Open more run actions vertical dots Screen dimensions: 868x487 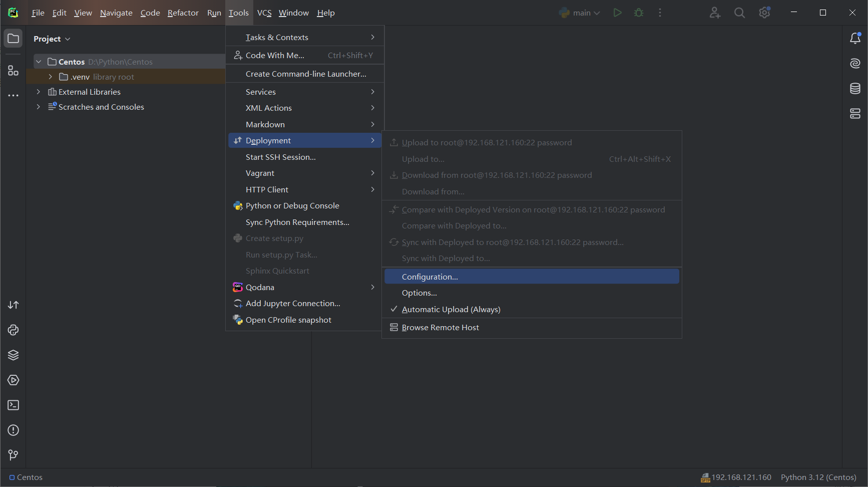coord(660,13)
